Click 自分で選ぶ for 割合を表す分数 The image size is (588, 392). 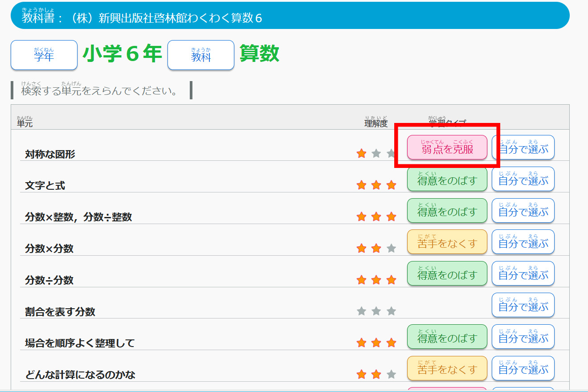[x=523, y=305]
